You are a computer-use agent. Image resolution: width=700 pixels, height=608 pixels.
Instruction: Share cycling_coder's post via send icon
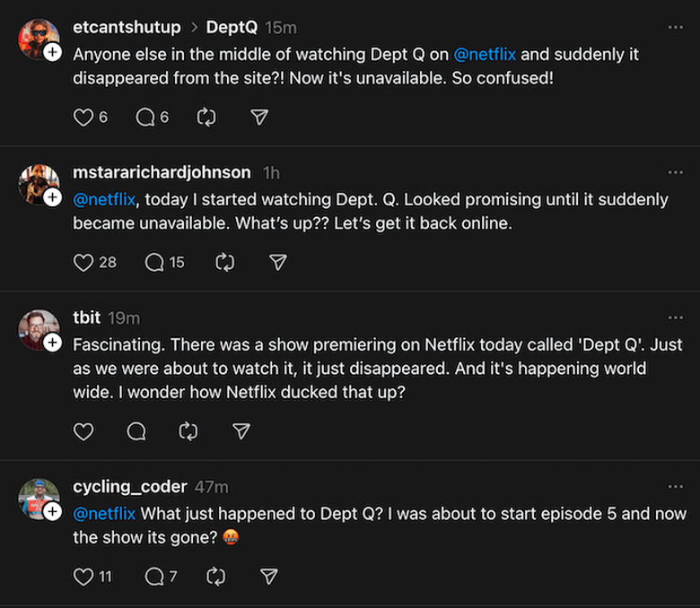pos(268,577)
